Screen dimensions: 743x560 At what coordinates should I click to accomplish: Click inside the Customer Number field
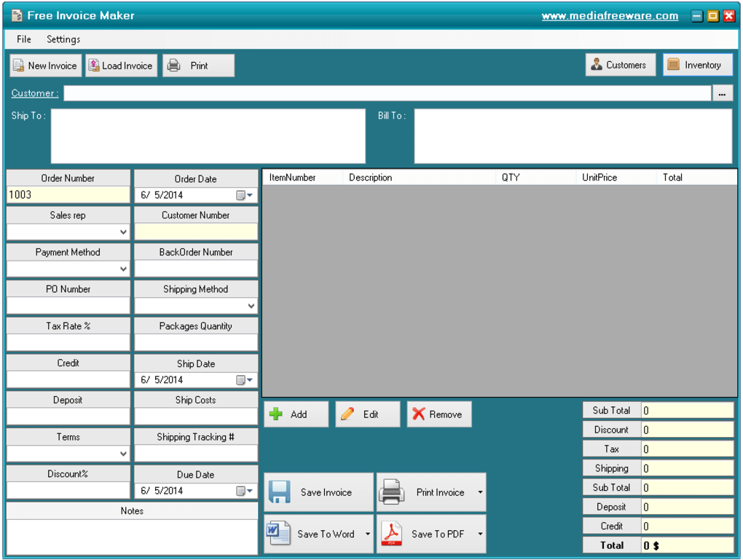tap(195, 231)
